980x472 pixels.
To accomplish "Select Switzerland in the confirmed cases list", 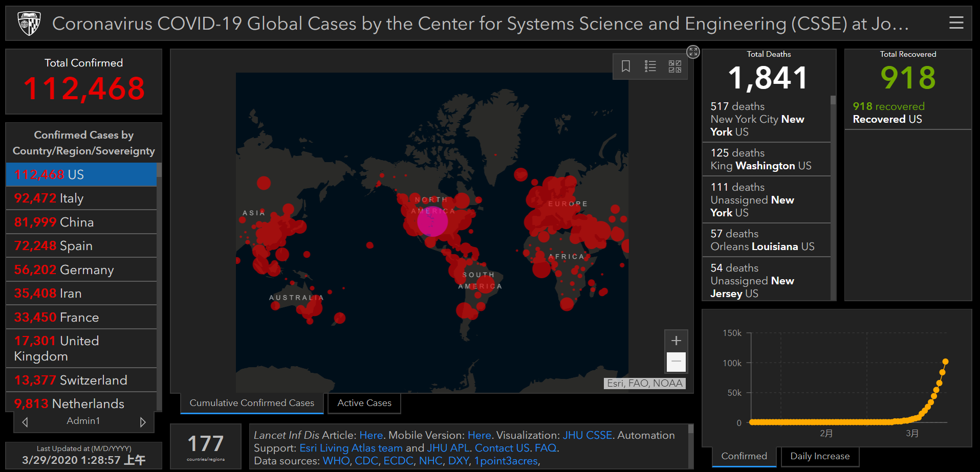I will 81,380.
